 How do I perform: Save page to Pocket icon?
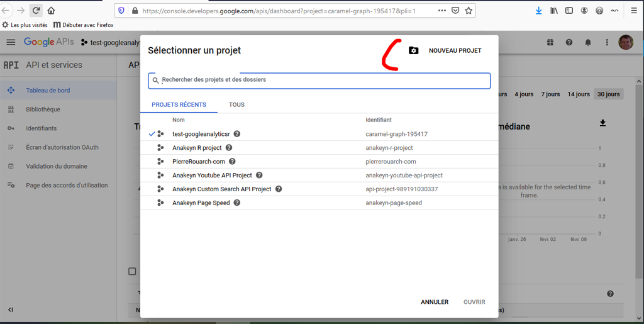point(455,11)
